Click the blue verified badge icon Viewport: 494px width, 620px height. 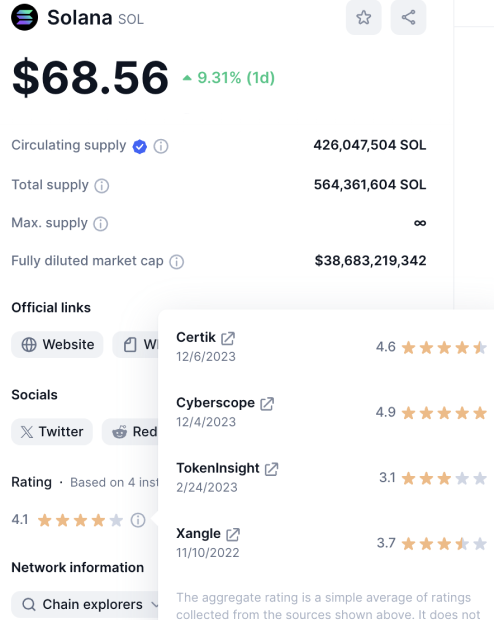click(x=140, y=147)
